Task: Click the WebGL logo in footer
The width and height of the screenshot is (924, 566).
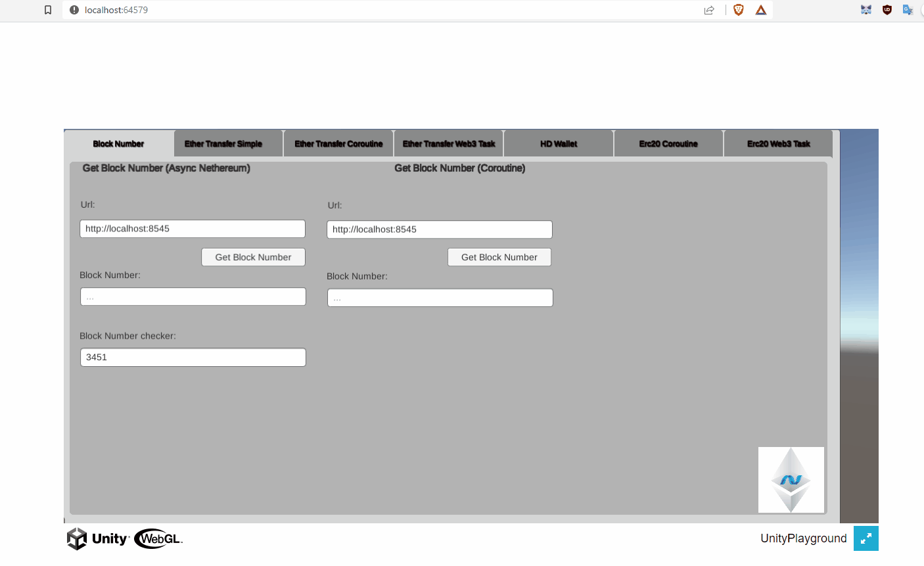Action: point(158,539)
